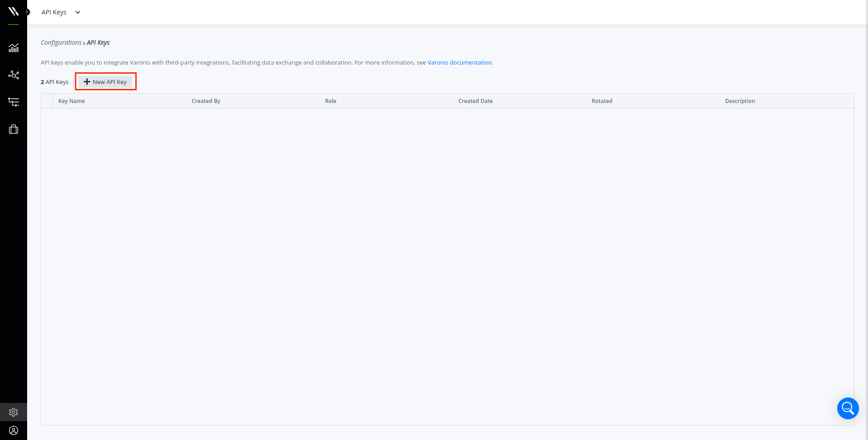Click the Description column header
Viewport: 868px width, 440px height.
[740, 101]
